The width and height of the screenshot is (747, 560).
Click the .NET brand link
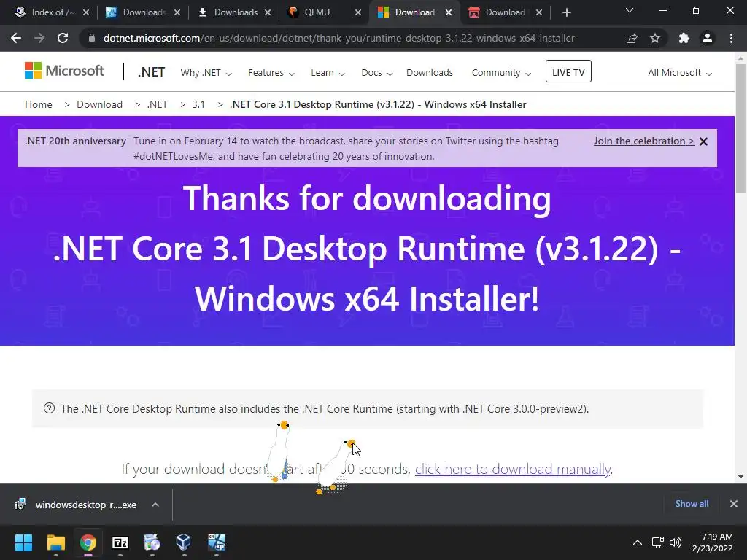152,72
